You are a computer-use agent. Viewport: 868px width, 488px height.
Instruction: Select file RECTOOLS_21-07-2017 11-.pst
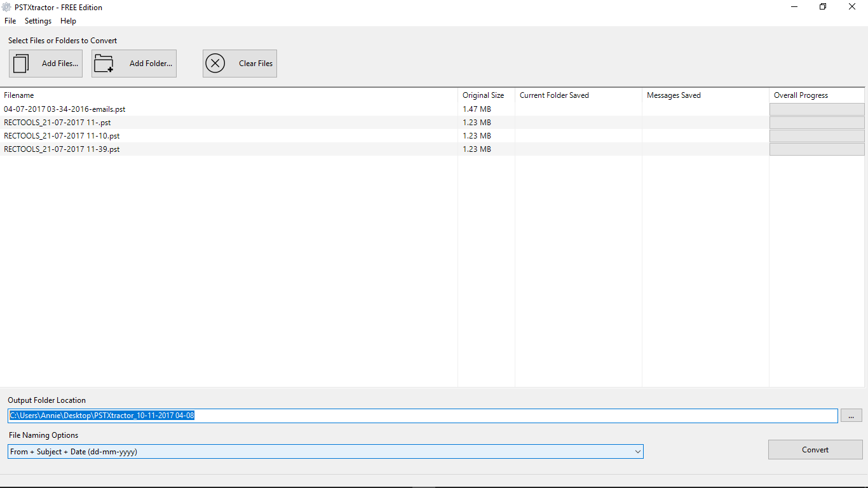tap(57, 123)
